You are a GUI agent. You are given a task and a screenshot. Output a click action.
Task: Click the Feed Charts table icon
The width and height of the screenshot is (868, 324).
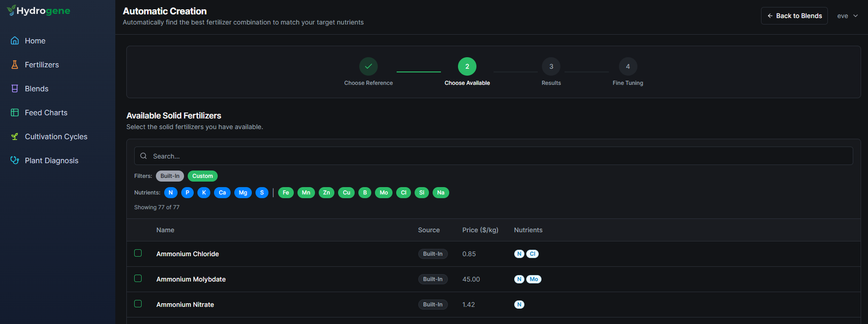15,113
